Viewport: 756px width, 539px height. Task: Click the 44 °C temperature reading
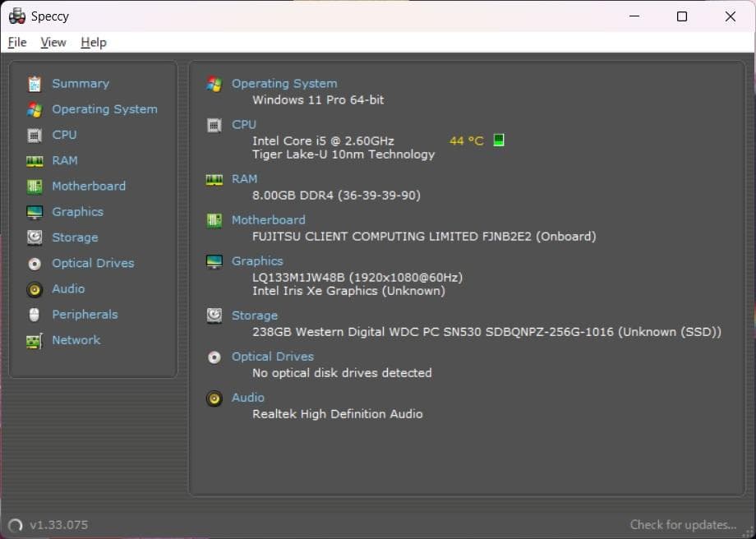[466, 141]
